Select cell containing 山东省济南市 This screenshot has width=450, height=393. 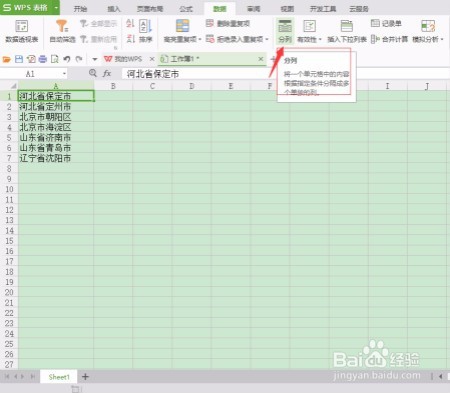pos(56,138)
